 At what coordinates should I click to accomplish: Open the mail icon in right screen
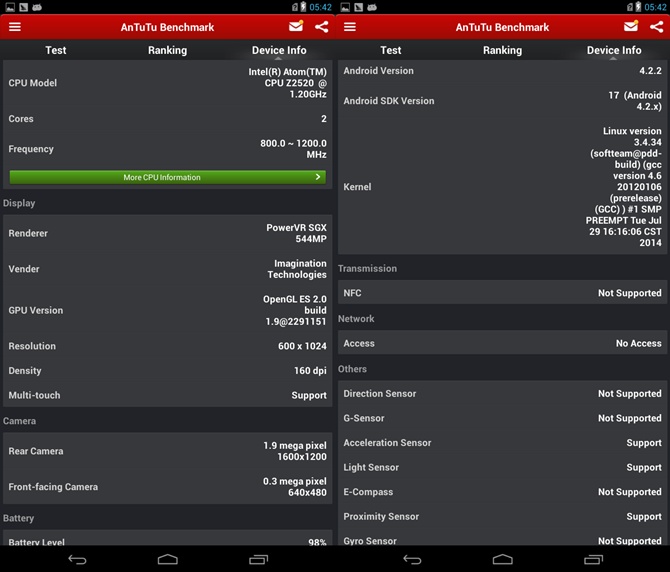[631, 26]
